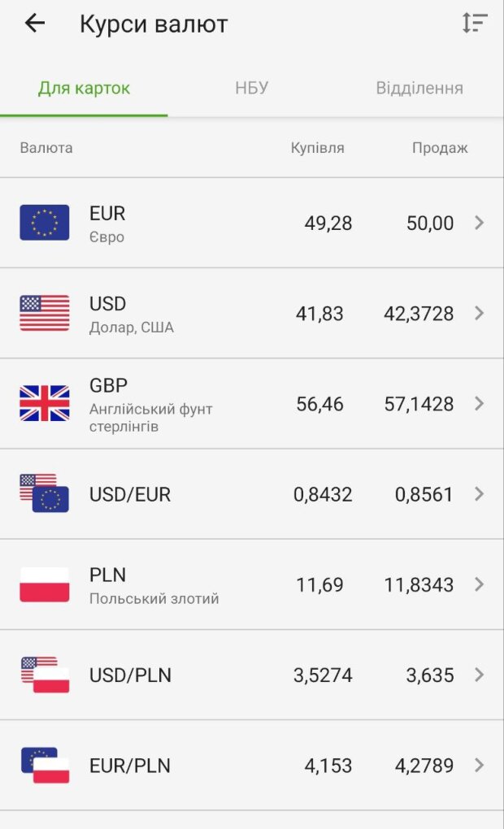The image size is (504, 829).
Task: Tap the EUR/PLN double flag icon
Action: (x=45, y=765)
